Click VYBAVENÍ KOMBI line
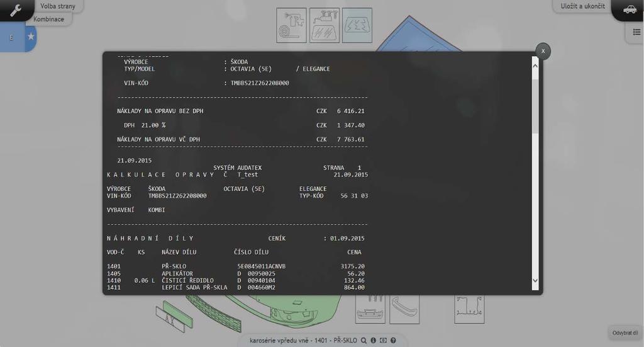 point(136,210)
